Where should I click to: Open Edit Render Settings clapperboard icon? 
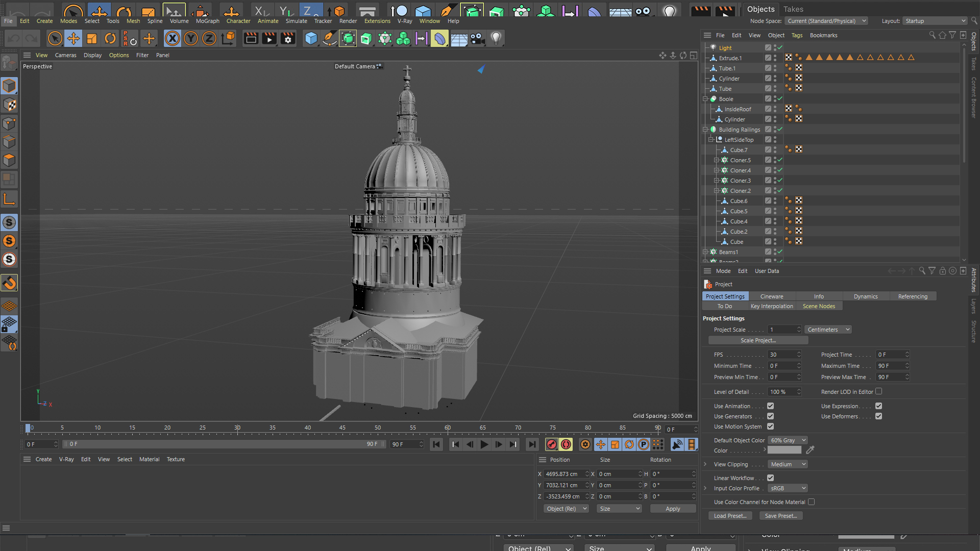click(x=288, y=38)
